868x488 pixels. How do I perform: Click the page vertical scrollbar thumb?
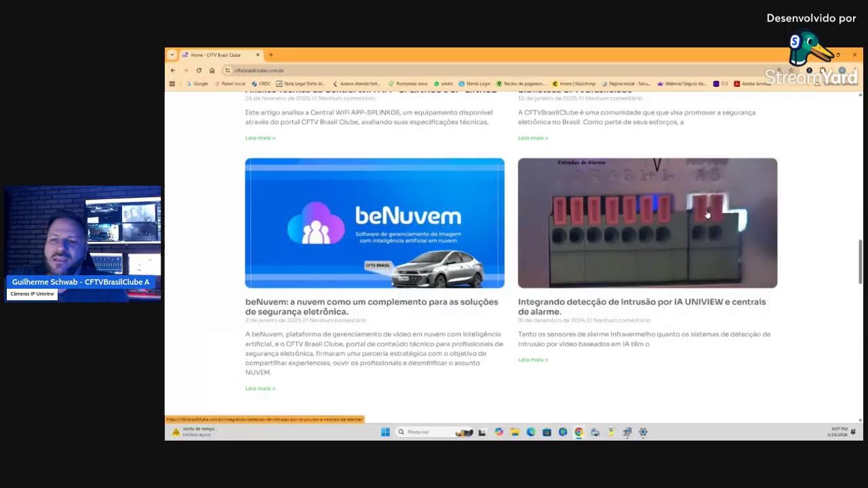click(861, 261)
